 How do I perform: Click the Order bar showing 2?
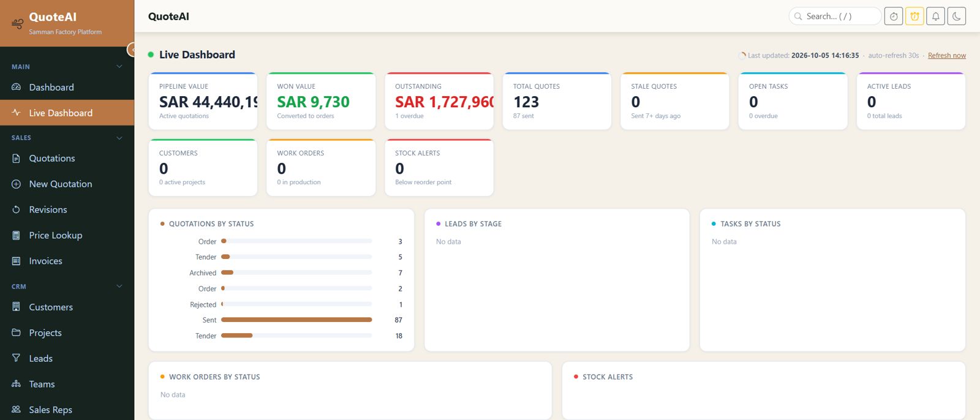[x=223, y=288]
